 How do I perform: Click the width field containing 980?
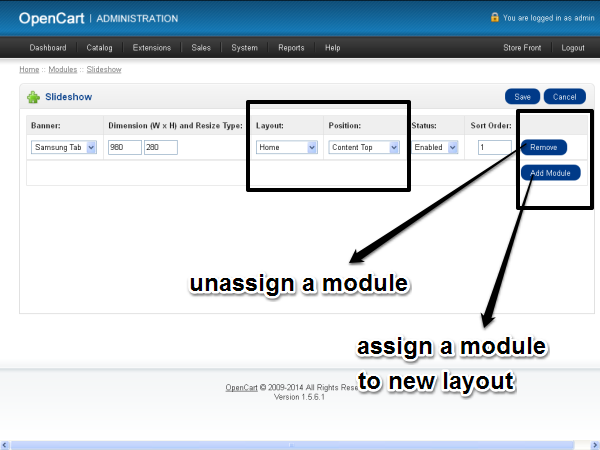click(125, 147)
